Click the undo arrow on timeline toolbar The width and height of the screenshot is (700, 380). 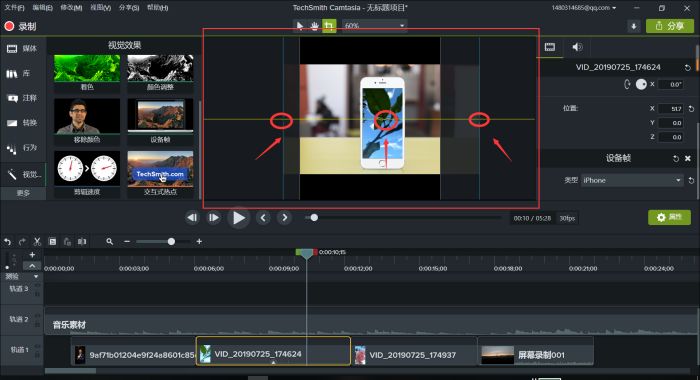pyautogui.click(x=8, y=242)
